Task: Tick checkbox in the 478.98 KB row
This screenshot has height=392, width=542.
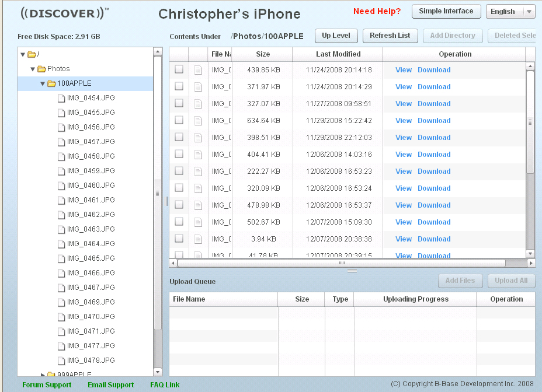Action: (x=179, y=205)
